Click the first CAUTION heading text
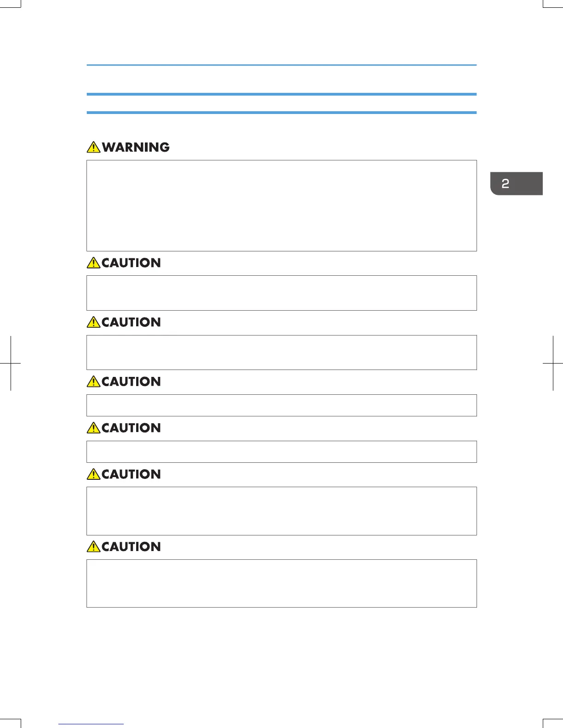Screen dimensions: 563x728 click(131, 263)
